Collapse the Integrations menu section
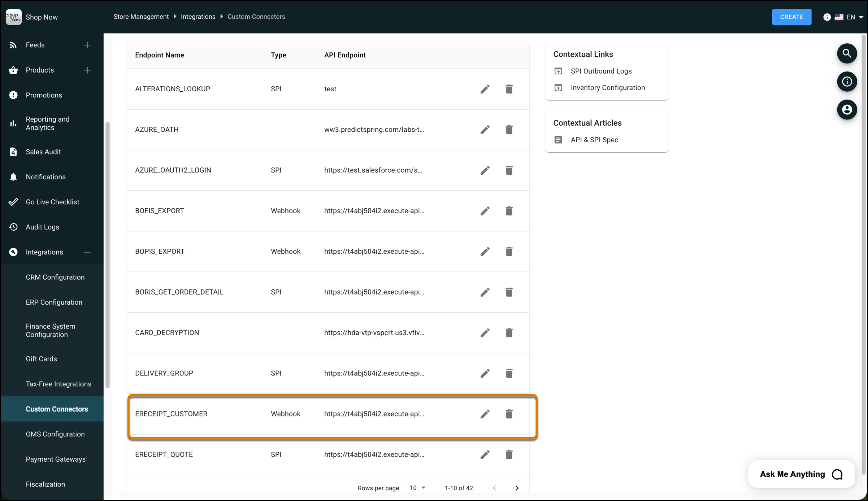Image resolution: width=868 pixels, height=501 pixels. (x=87, y=252)
